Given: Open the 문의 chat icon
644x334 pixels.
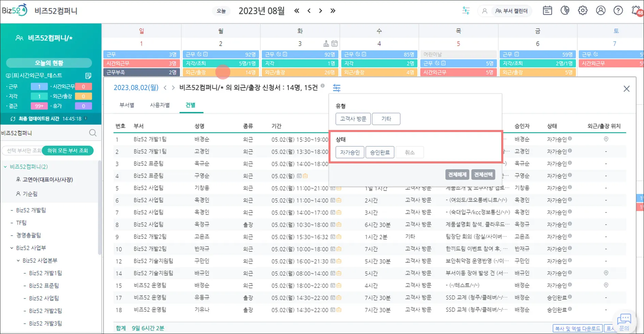Looking at the screenshot, I should 624,322.
